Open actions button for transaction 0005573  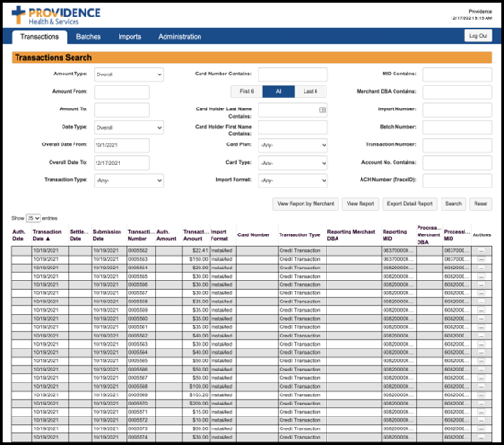coord(481,429)
